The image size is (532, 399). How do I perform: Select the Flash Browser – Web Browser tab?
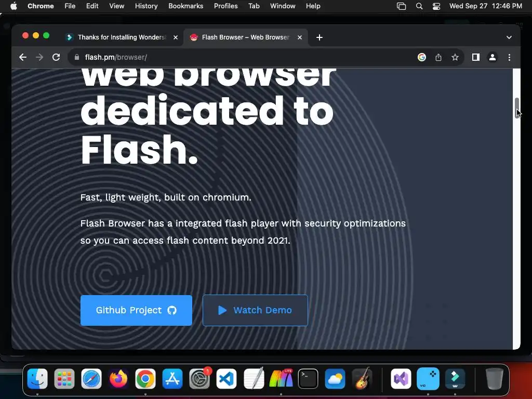click(x=245, y=37)
